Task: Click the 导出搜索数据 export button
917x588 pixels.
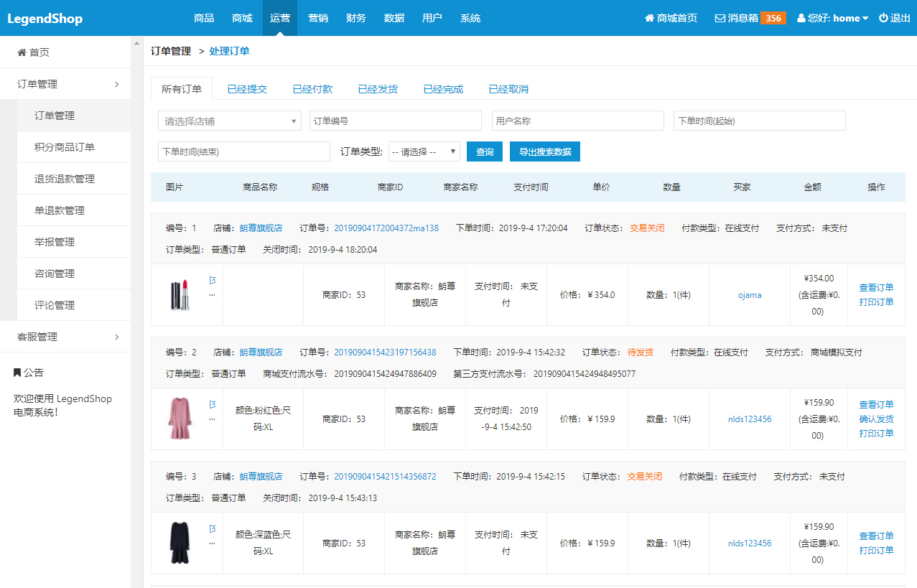Action: 545,151
